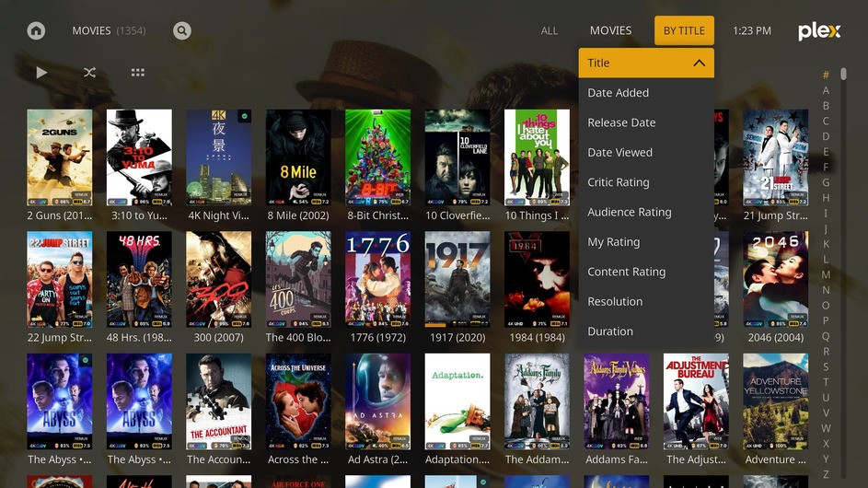This screenshot has height=488, width=868.
Task: Open the 1776 (1972) poster
Action: pos(378,279)
